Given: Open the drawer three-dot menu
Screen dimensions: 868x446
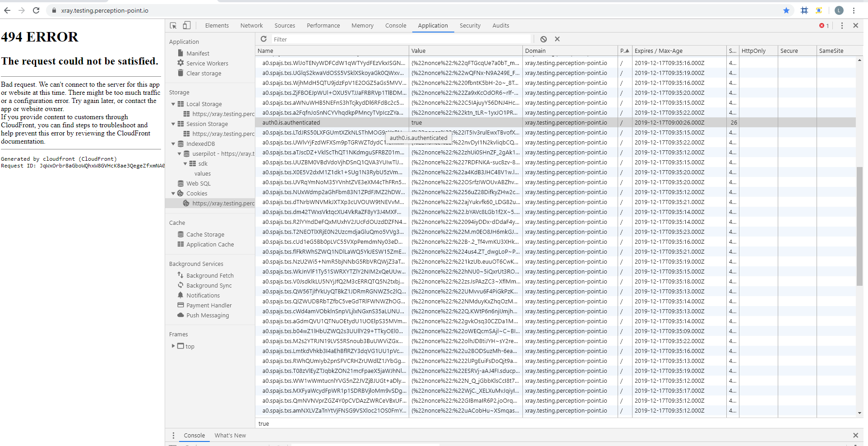Looking at the screenshot, I should pyautogui.click(x=173, y=435).
